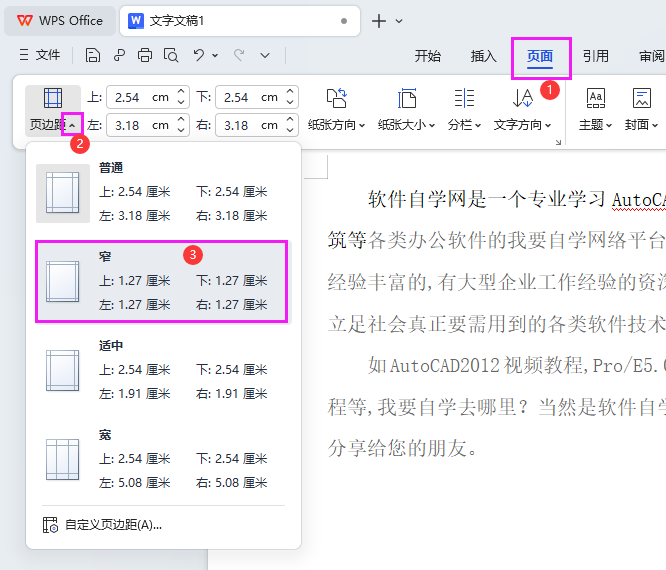Open the 纸张大小 dropdown label
Screen dimensions: 666x570
coord(406,125)
